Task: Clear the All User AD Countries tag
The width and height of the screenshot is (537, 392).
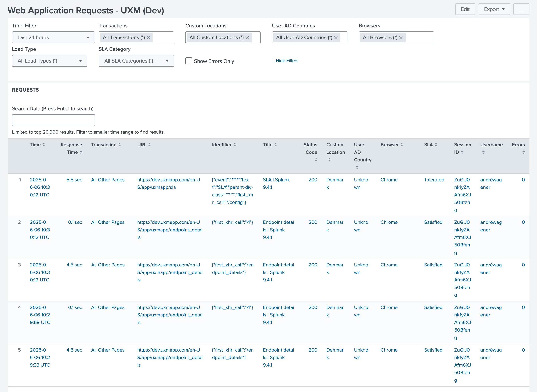Action: point(336,38)
